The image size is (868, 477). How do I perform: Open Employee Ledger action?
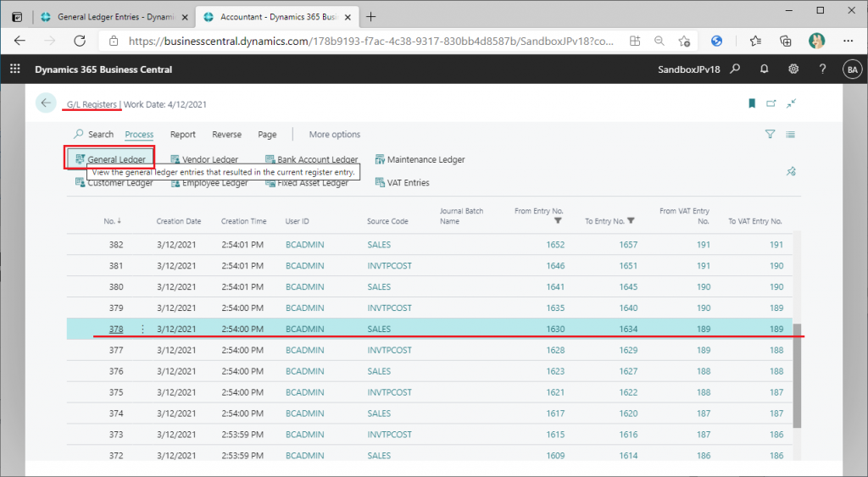pyautogui.click(x=209, y=183)
